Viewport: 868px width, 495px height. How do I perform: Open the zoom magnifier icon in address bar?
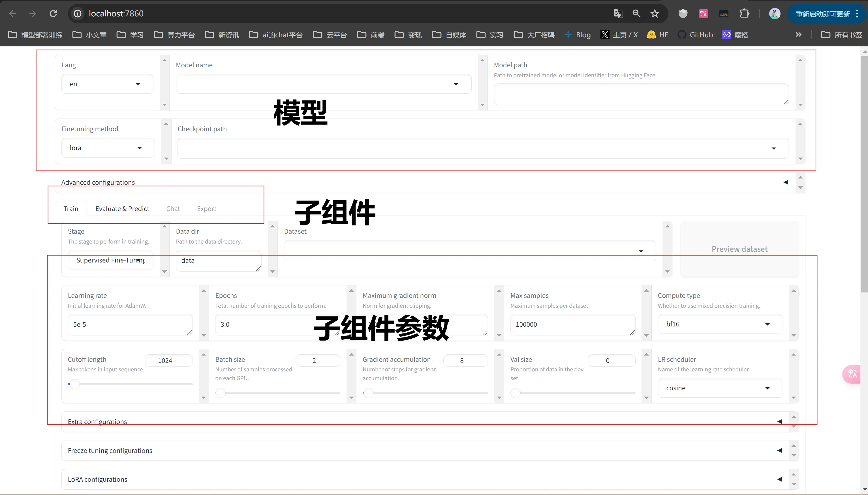coord(636,14)
